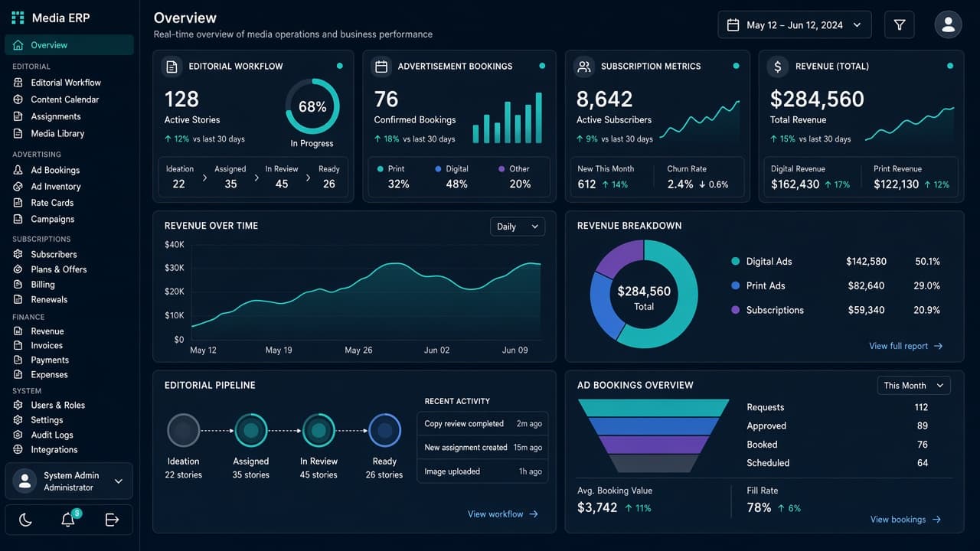Click chevron between In Review and Ready counts
Screen dimensions: 980x551
point(308,178)
